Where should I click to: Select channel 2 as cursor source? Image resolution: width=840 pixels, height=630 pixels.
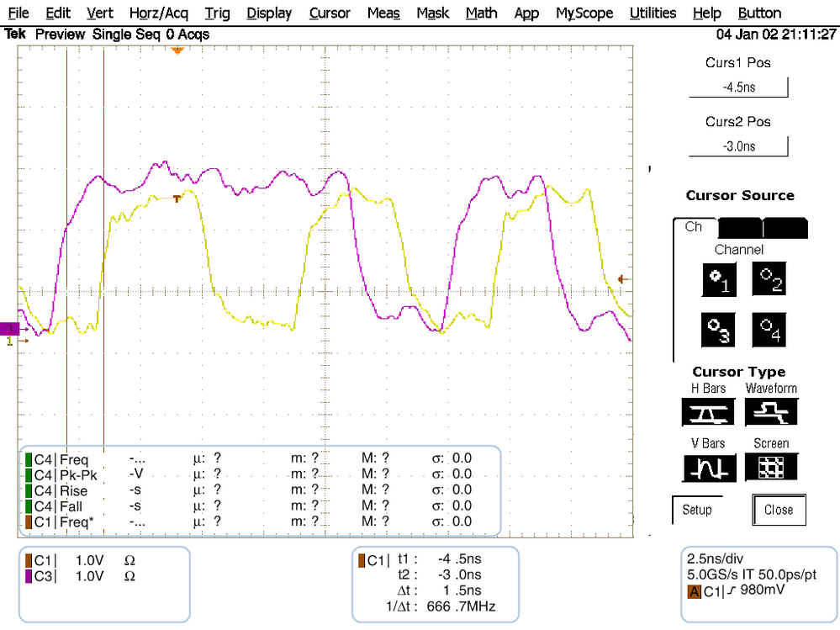tap(769, 279)
